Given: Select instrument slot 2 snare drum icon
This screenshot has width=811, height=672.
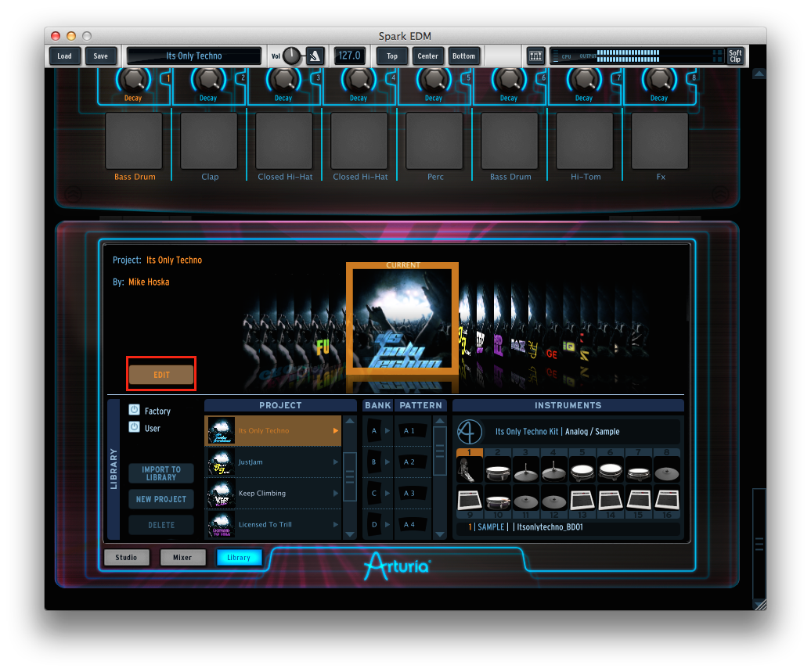Looking at the screenshot, I should coord(498,469).
